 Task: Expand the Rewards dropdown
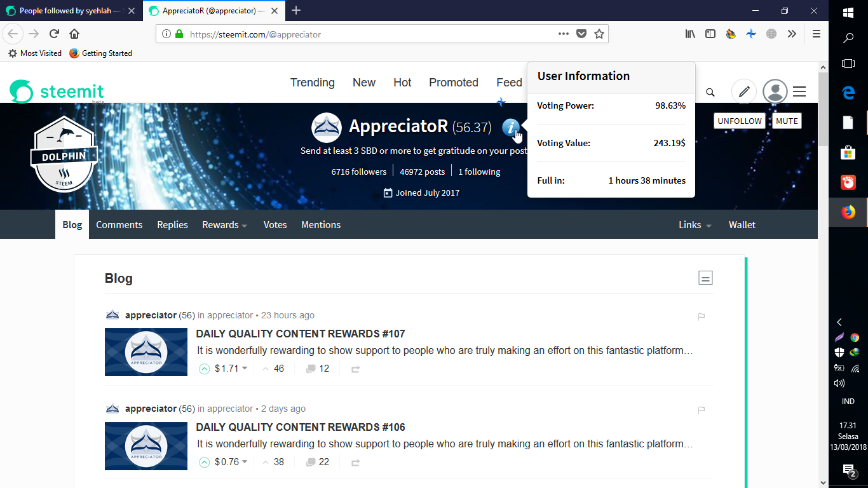click(225, 225)
